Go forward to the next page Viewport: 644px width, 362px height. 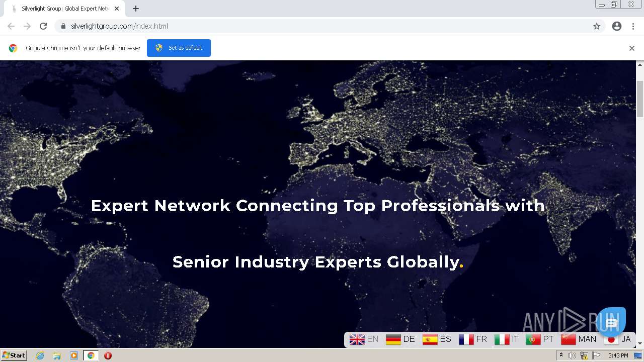(x=27, y=26)
